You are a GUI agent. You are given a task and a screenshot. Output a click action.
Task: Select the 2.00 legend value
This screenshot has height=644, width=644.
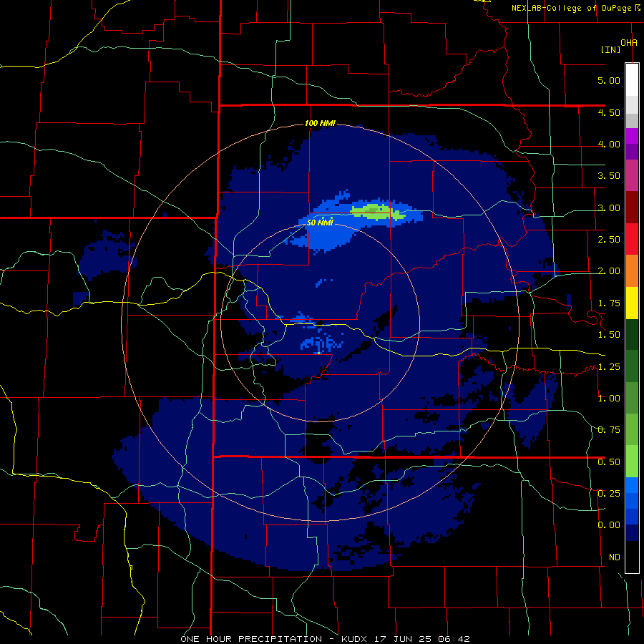coord(609,271)
